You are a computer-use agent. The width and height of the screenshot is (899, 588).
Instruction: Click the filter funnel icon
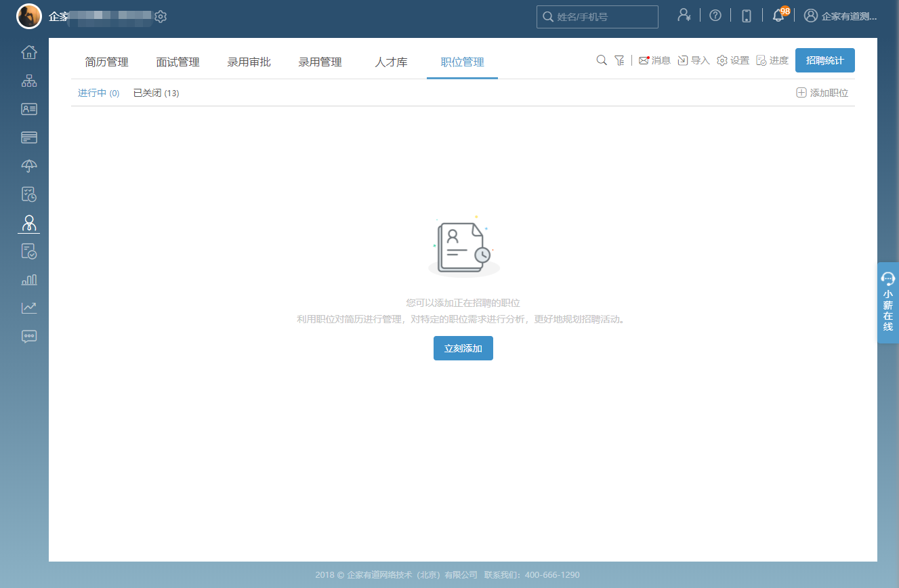click(619, 60)
